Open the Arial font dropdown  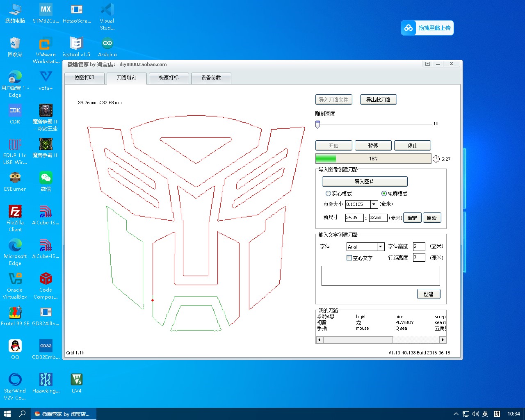pos(380,247)
